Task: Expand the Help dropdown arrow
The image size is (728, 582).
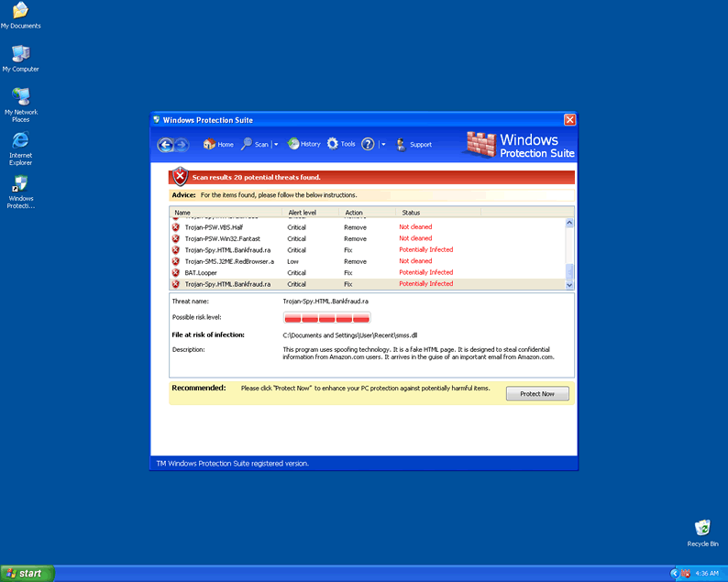Action: coord(383,145)
